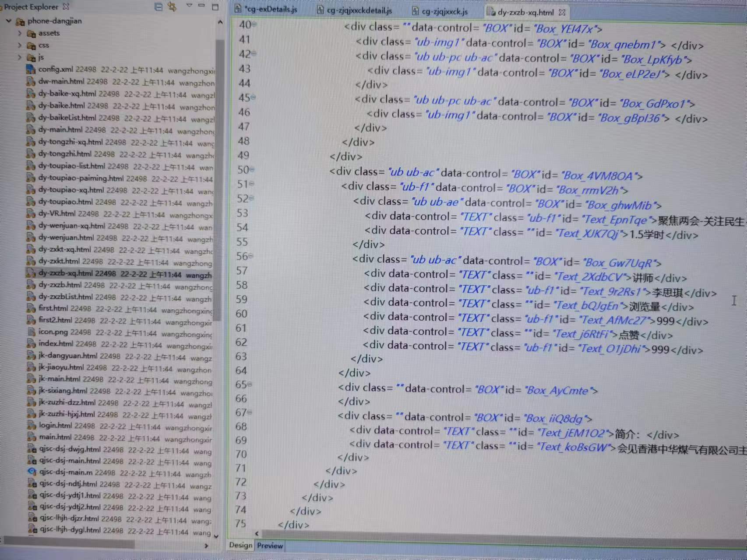Click the Collapse All icon in Project Explorer
The height and width of the screenshot is (560, 747).
pos(159,7)
